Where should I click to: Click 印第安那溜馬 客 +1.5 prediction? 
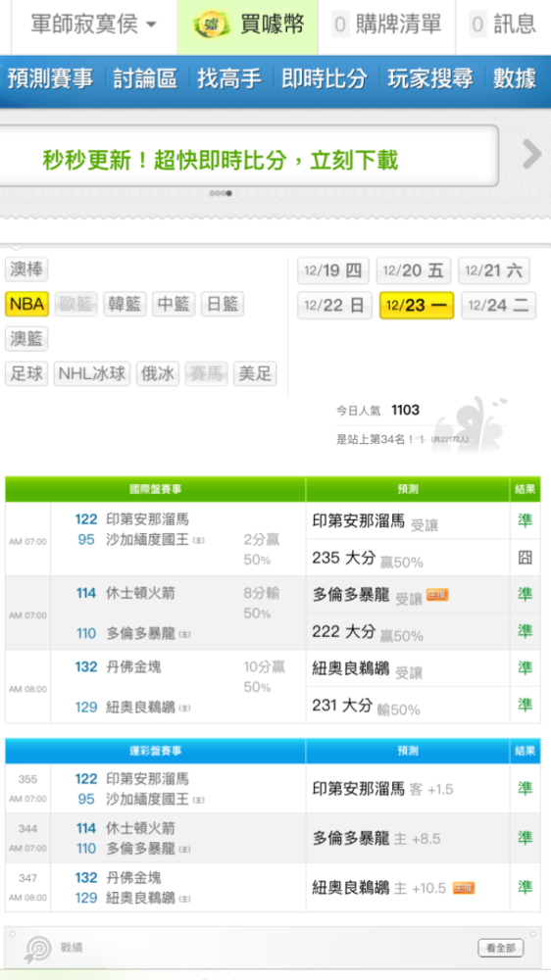408,789
